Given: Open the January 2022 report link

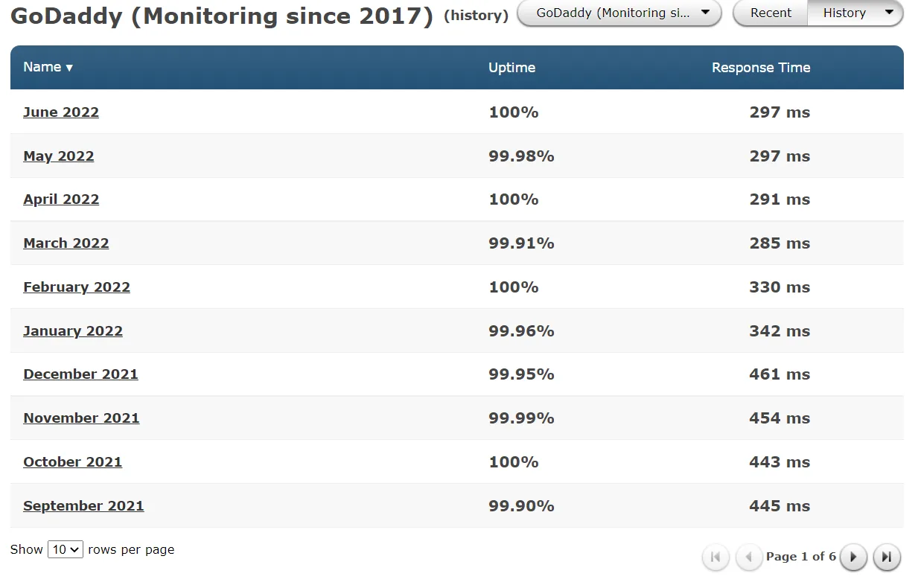Looking at the screenshot, I should pos(73,331).
